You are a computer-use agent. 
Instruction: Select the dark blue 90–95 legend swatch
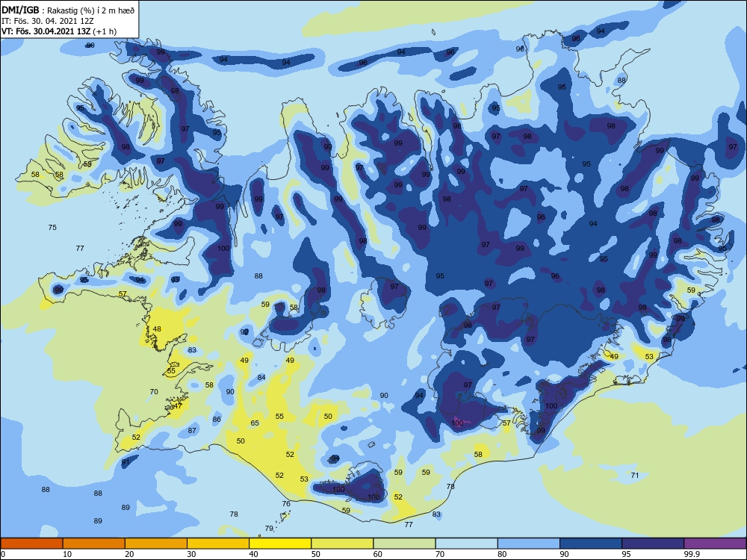[591, 544]
